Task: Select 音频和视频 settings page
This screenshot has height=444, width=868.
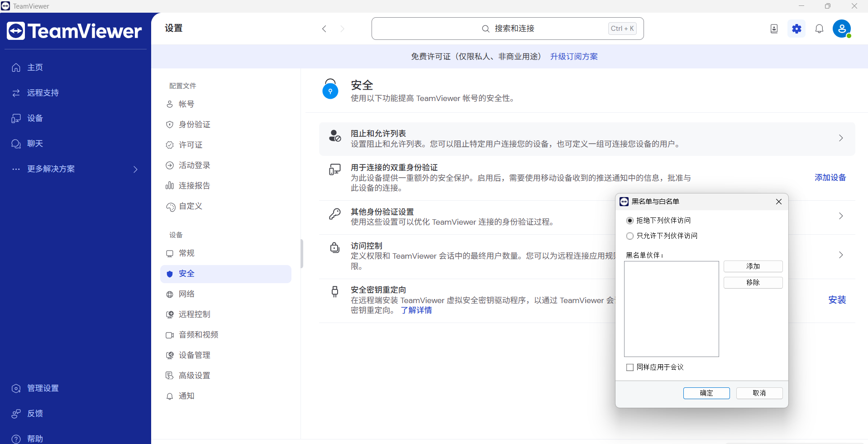Action: pyautogui.click(x=225, y=335)
